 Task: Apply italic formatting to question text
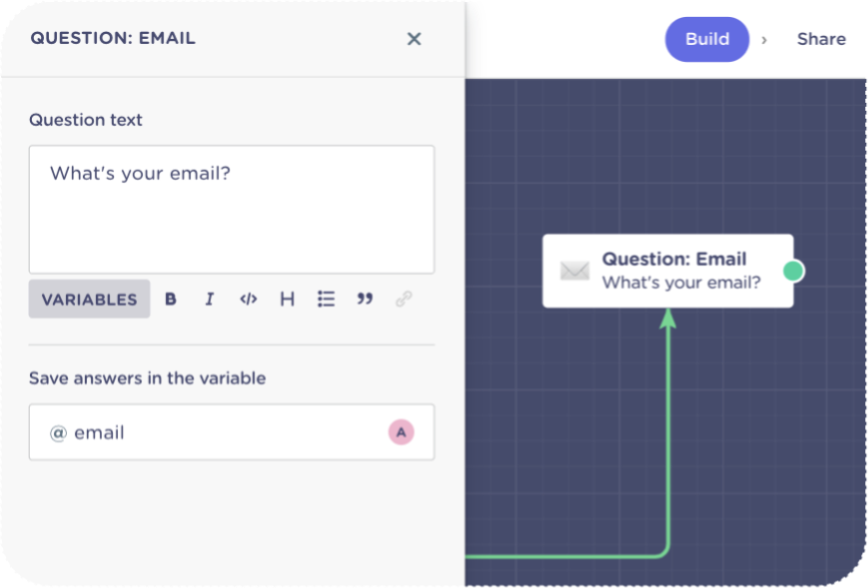pos(209,299)
